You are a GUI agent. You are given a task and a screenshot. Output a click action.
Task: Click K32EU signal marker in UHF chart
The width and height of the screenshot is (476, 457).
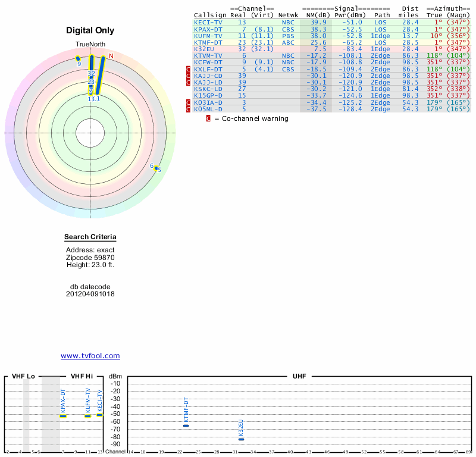tap(241, 439)
